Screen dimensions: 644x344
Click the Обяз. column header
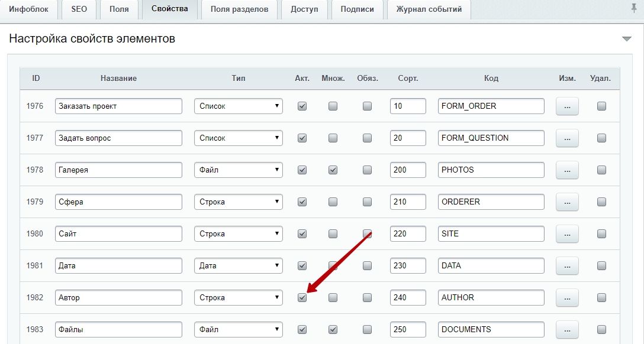(368, 78)
